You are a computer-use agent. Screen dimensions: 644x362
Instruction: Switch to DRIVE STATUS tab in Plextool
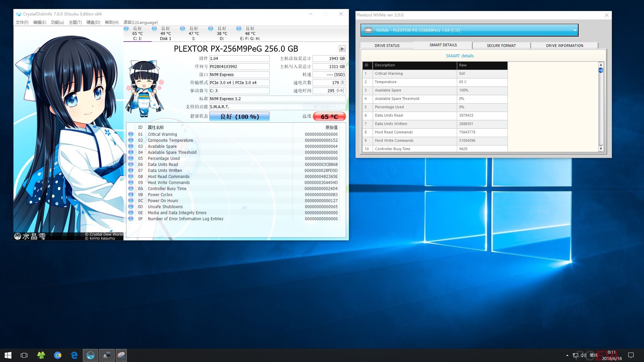click(387, 46)
